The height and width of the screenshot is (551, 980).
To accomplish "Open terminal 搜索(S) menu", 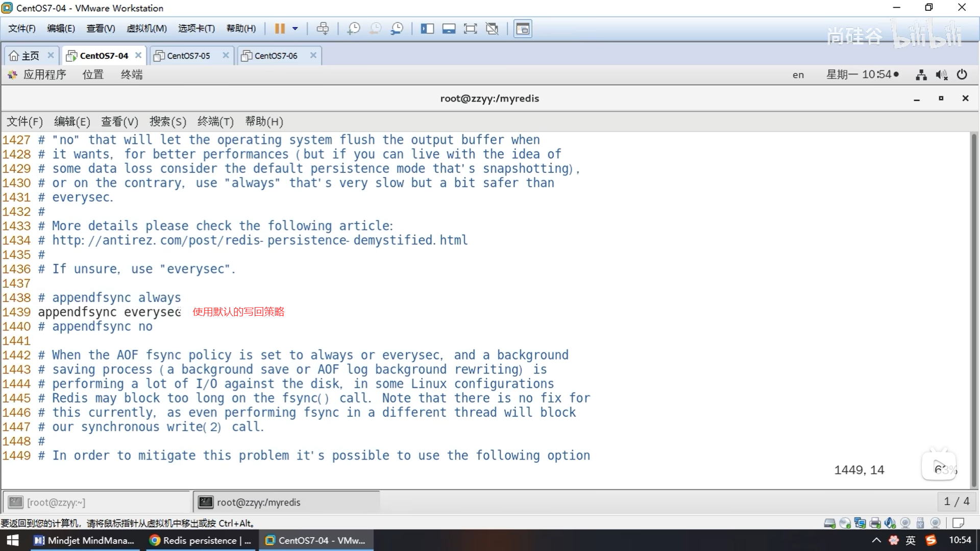I will tap(167, 121).
